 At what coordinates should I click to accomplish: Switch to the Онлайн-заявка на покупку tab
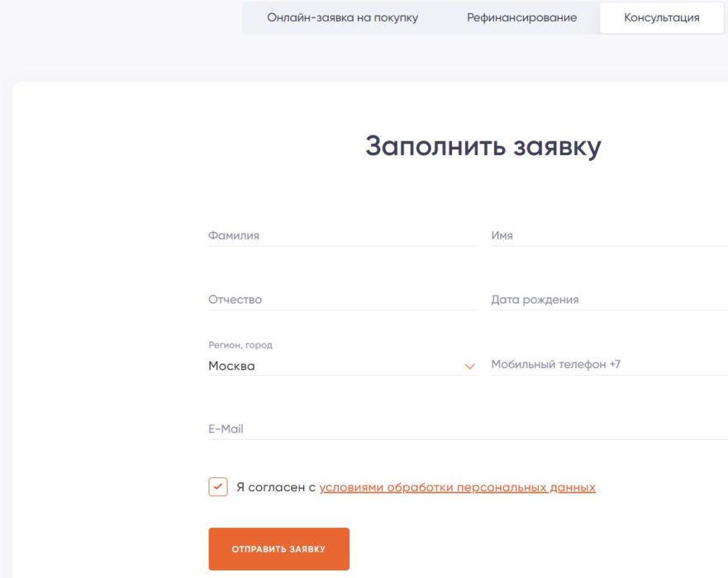tap(342, 17)
